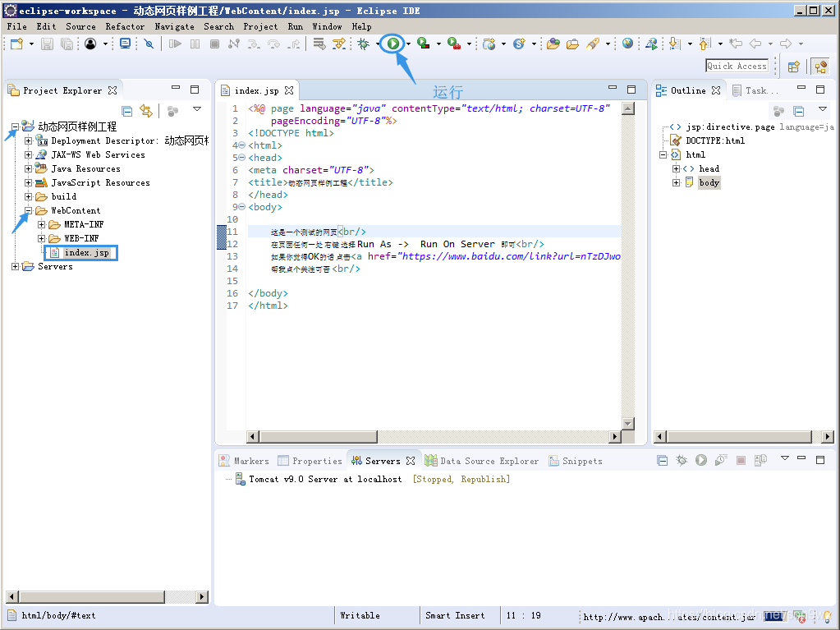This screenshot has height=630, width=840.
Task: Expand the WEB-INF folder
Action: click(x=41, y=238)
